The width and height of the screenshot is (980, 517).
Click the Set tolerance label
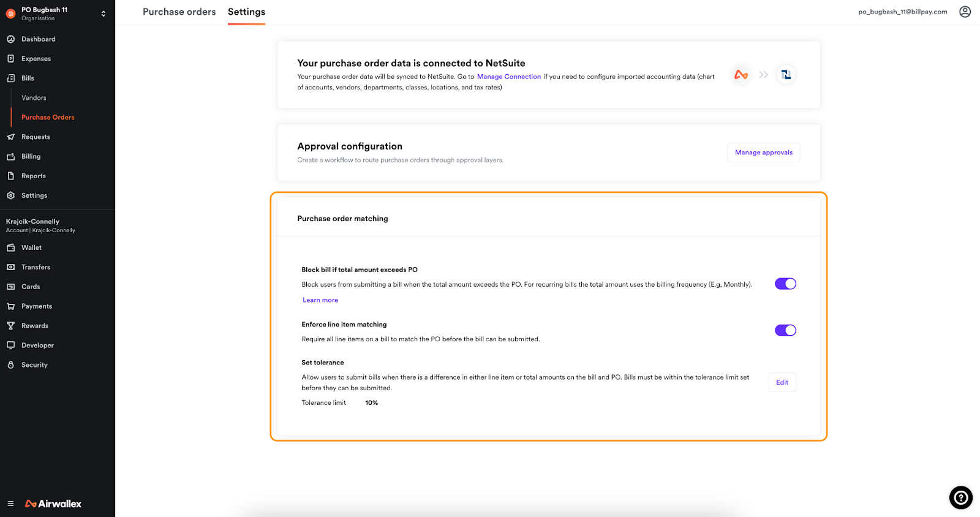pyautogui.click(x=323, y=363)
